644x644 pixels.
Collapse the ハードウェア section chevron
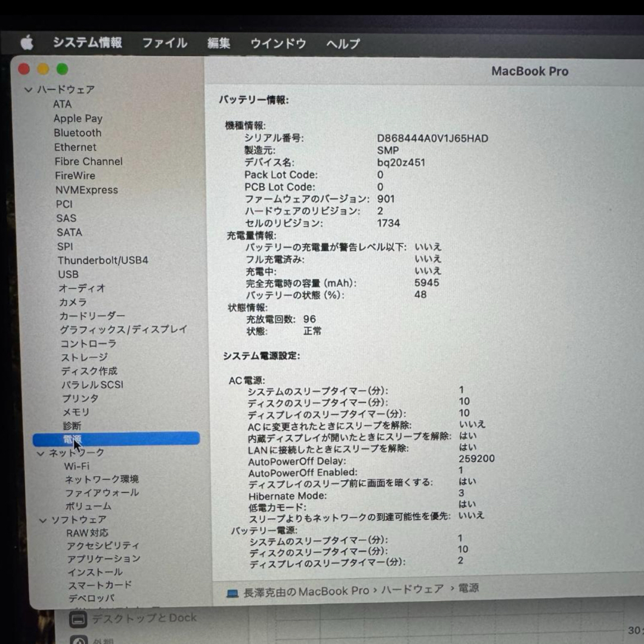pos(29,89)
